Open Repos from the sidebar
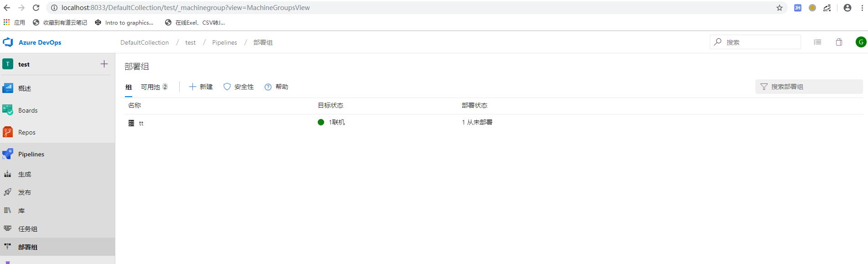 [x=26, y=132]
